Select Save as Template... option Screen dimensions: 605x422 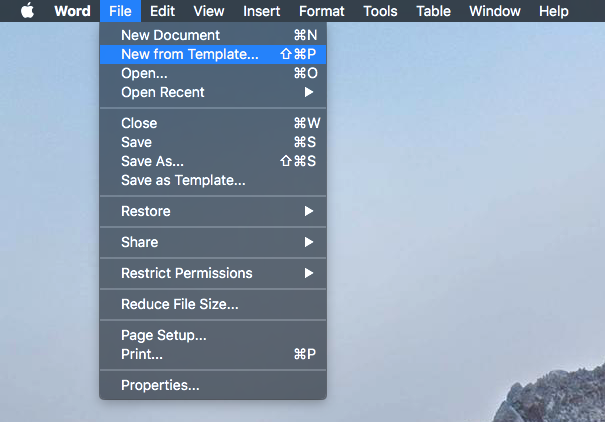(183, 180)
